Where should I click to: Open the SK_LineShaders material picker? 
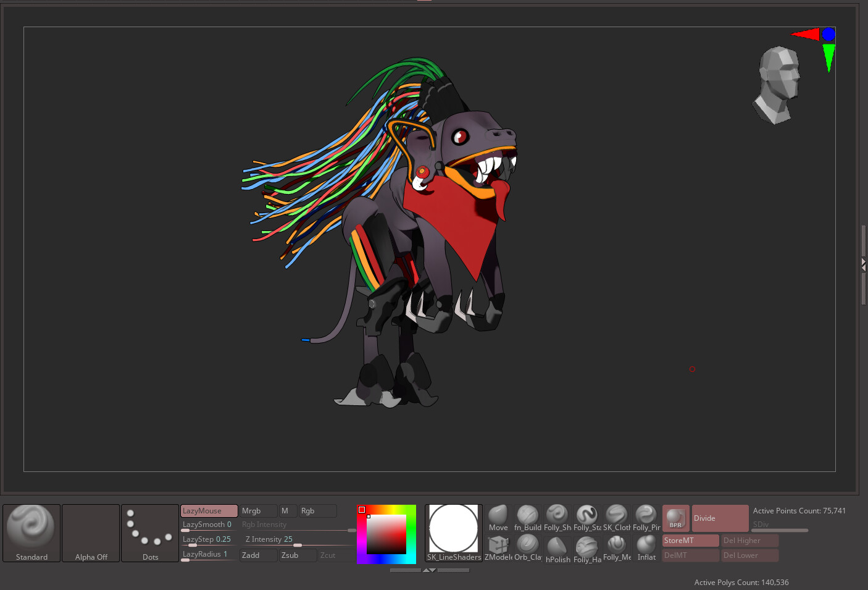pos(454,533)
